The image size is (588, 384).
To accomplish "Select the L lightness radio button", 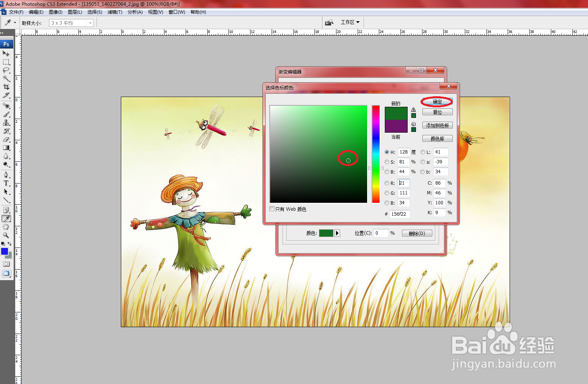I will pos(422,152).
